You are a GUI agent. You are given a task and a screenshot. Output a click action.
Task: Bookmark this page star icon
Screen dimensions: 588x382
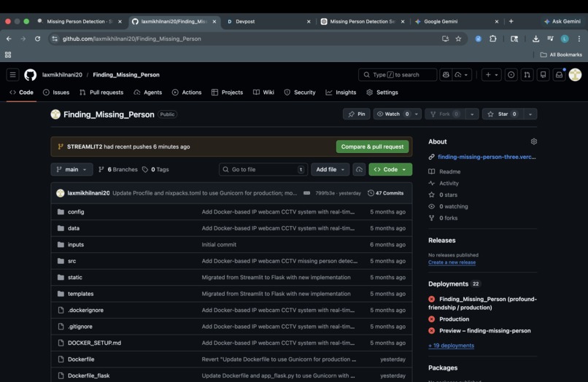tap(458, 39)
